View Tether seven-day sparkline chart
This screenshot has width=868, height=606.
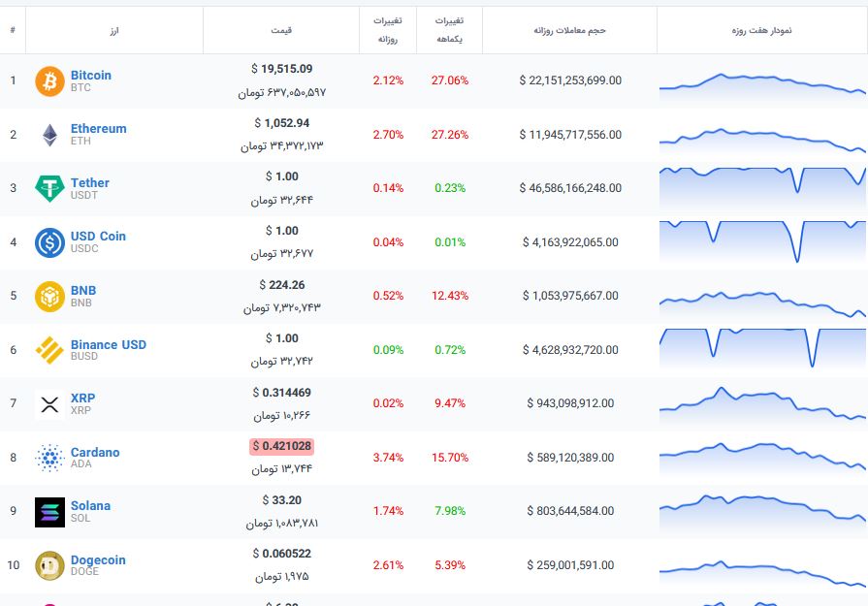[762, 190]
